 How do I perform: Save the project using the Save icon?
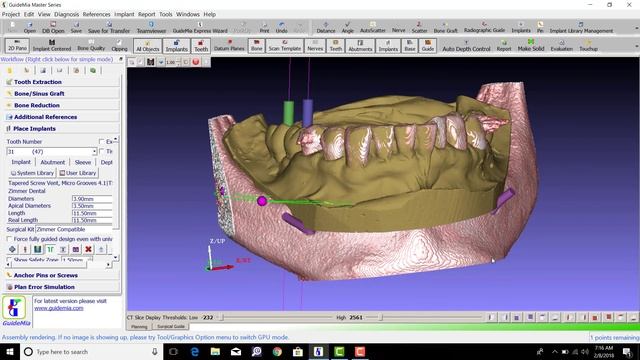(x=76, y=27)
